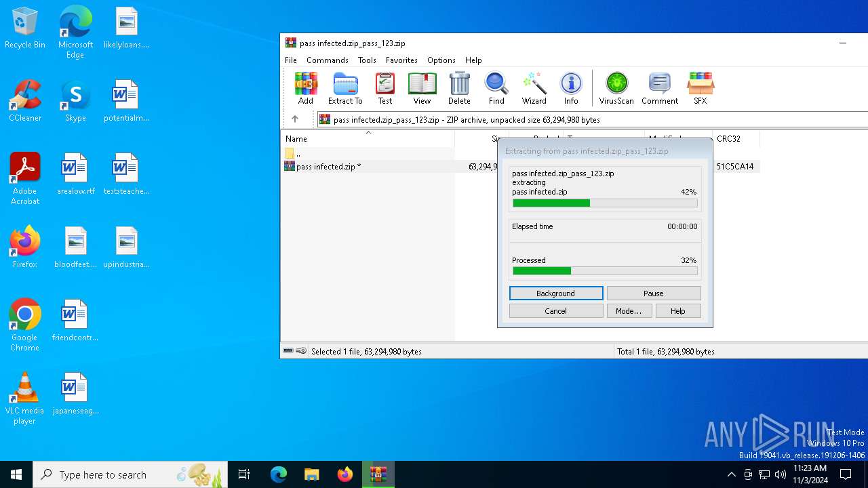Open Task View on the taskbar

click(x=244, y=474)
